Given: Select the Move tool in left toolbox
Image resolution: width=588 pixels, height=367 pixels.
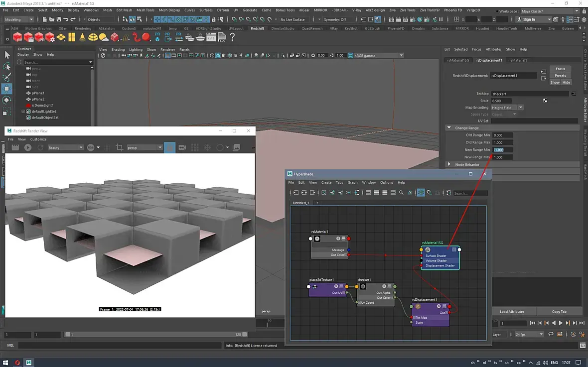Looking at the screenshot, I should tap(7, 89).
